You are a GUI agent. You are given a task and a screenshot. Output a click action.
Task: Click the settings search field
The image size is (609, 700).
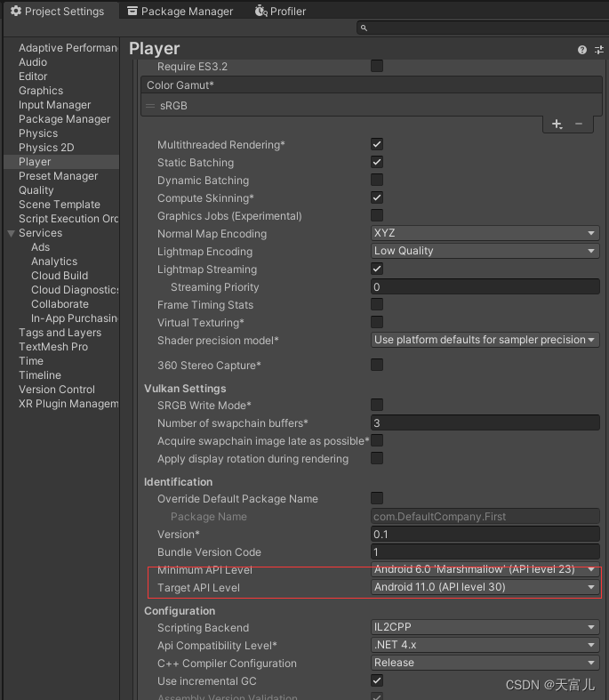pyautogui.click(x=483, y=28)
